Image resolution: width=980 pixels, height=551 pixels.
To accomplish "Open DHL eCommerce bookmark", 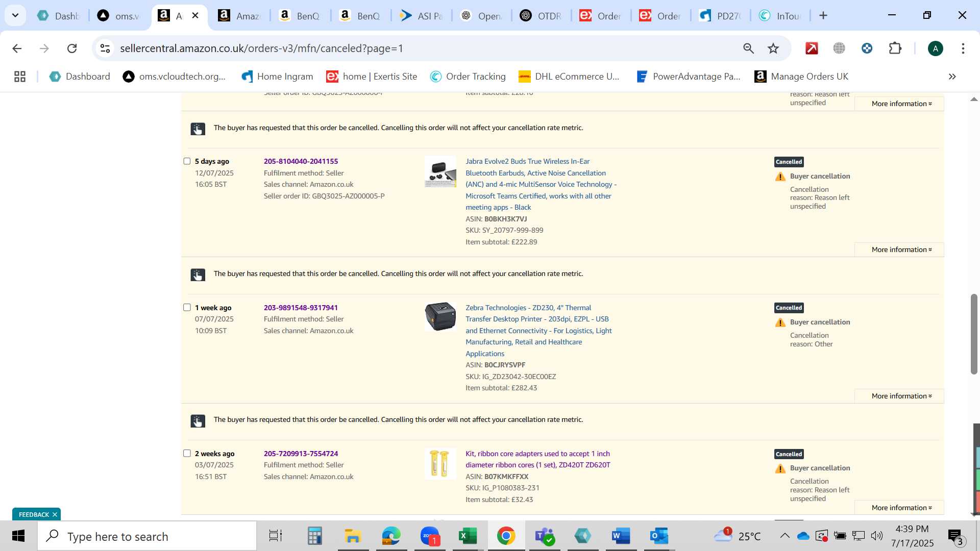I will click(x=569, y=77).
